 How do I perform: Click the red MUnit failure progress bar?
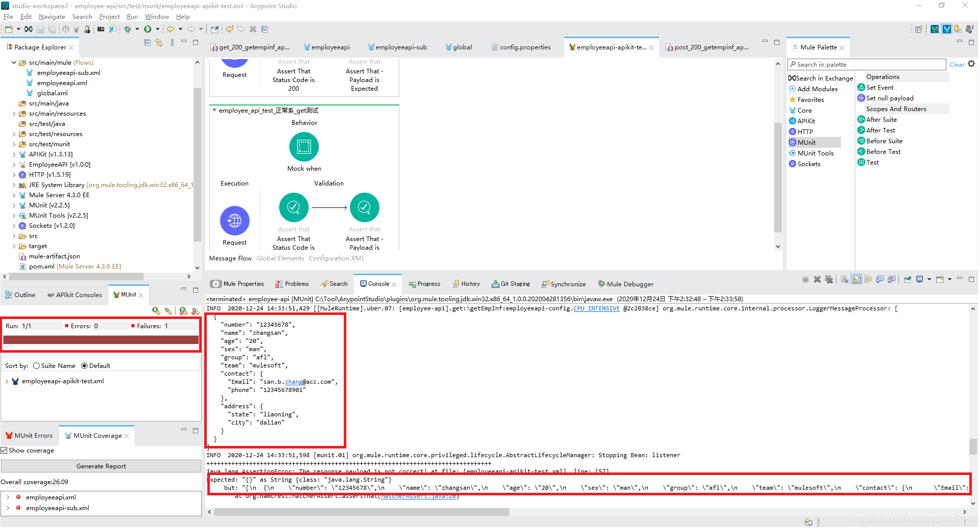[x=101, y=340]
